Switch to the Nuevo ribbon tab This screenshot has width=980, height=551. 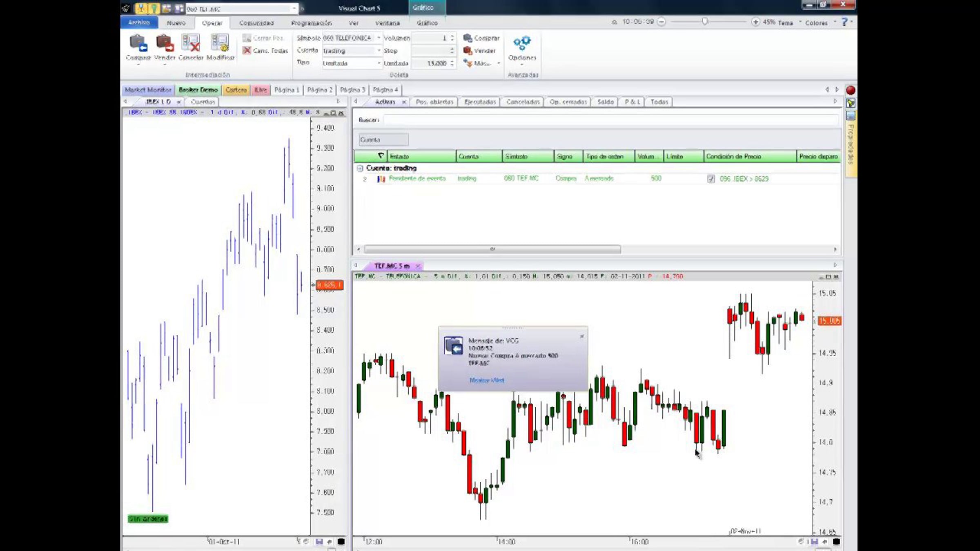point(176,23)
